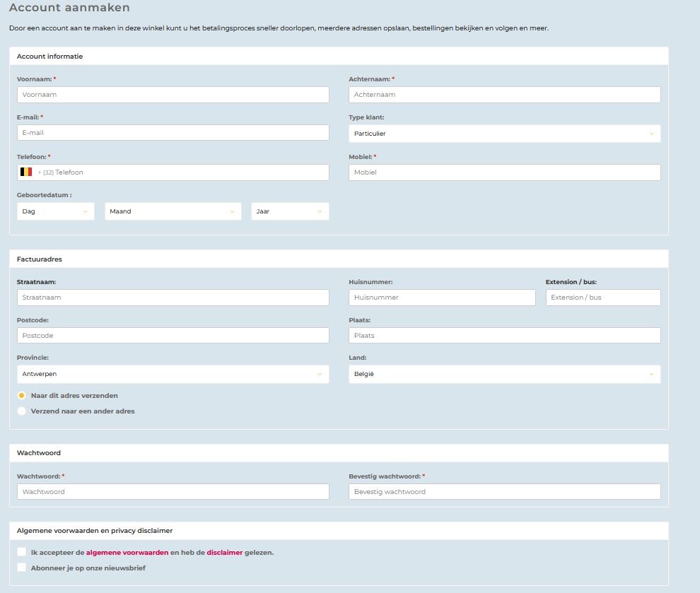This screenshot has height=593, width=700.
Task: Open the Provincie dropdown showing Antwerpen
Action: tap(173, 374)
